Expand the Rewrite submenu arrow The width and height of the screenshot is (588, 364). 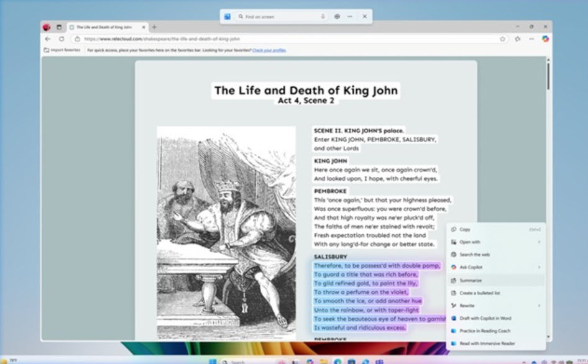coord(540,306)
